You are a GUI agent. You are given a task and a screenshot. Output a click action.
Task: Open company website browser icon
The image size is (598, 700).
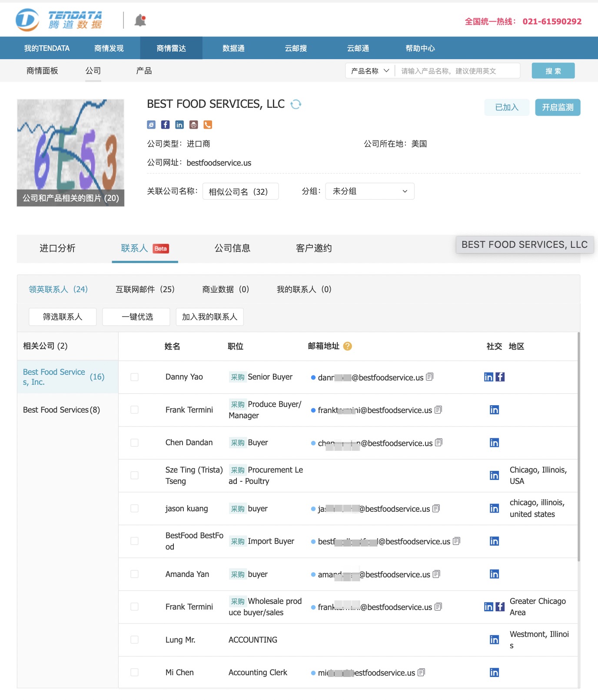(151, 125)
